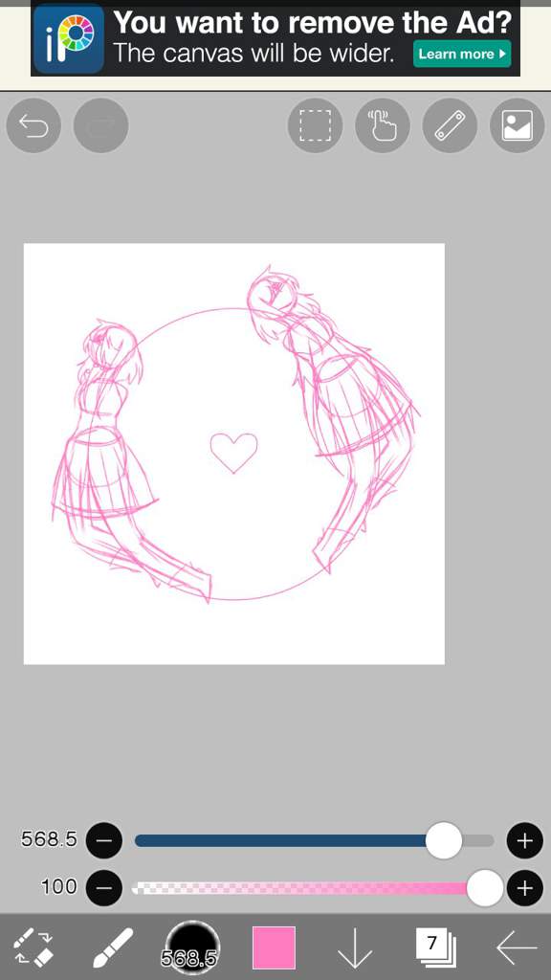Tap the greyed-out redo button
This screenshot has height=980, width=551.
[x=101, y=125]
